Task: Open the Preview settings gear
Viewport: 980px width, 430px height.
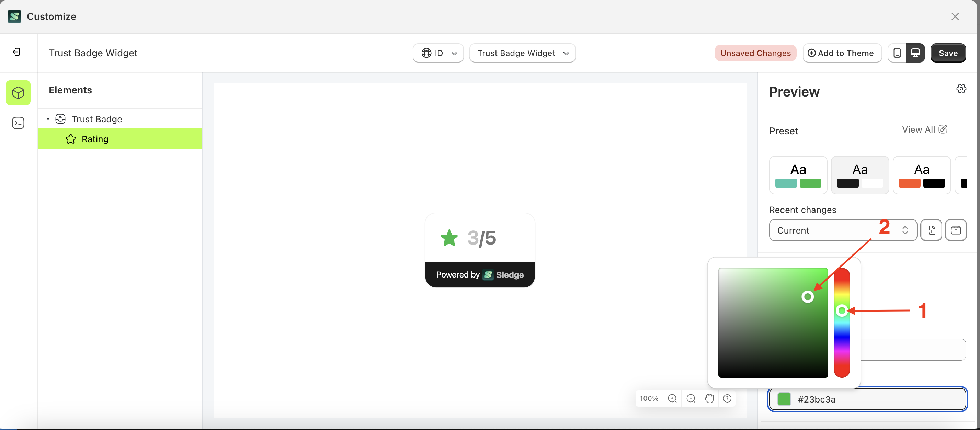Action: [x=961, y=88]
